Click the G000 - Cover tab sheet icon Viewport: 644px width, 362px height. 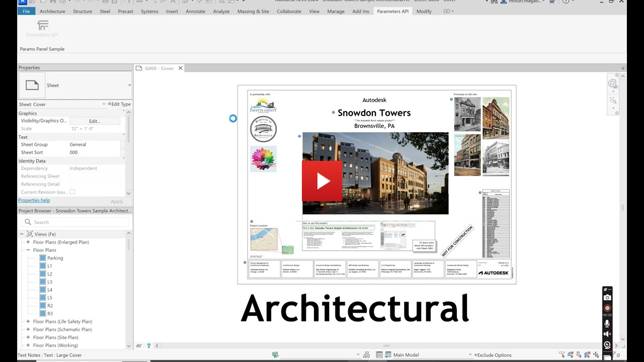139,68
